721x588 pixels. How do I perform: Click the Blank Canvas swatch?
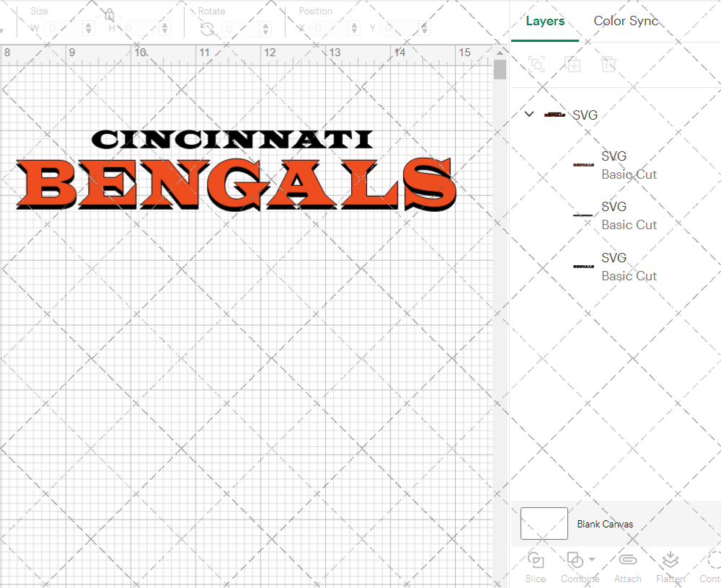coord(544,523)
